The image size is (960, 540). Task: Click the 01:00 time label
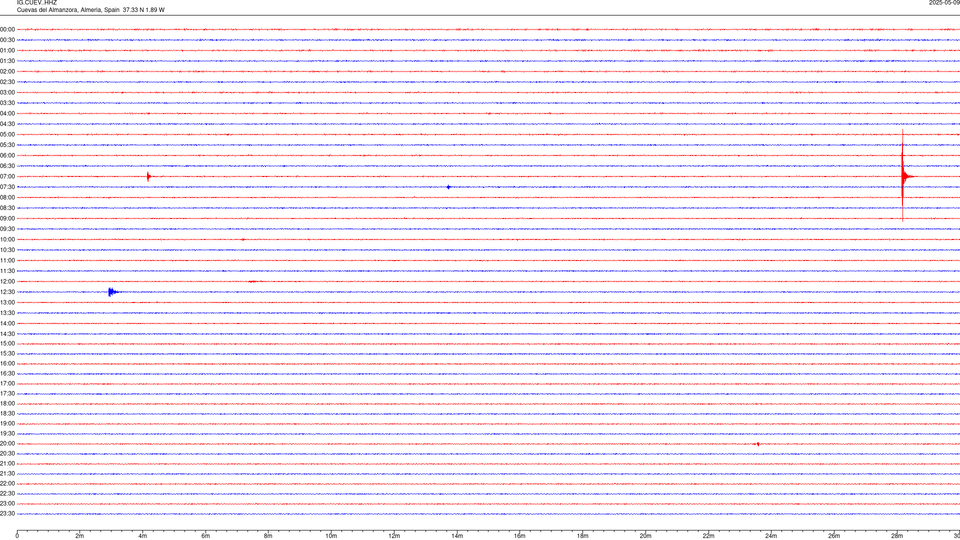tap(7, 50)
